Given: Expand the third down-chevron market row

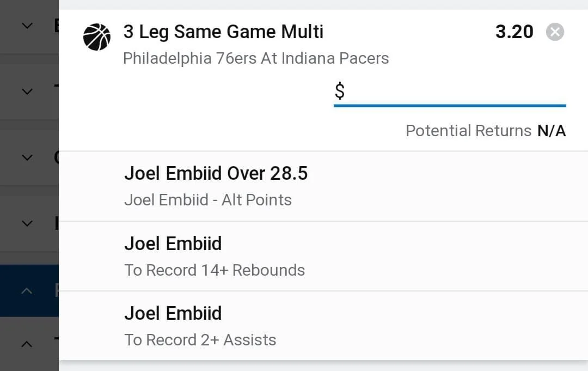Looking at the screenshot, I should (27, 157).
